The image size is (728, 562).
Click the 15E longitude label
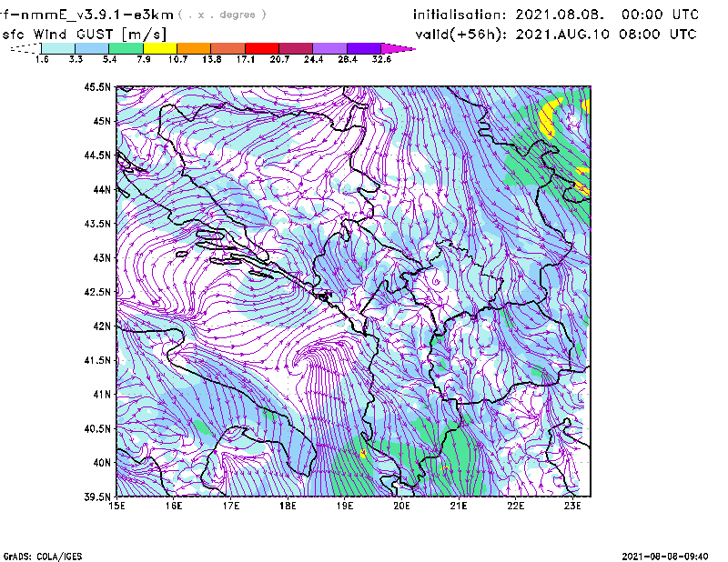coord(116,506)
